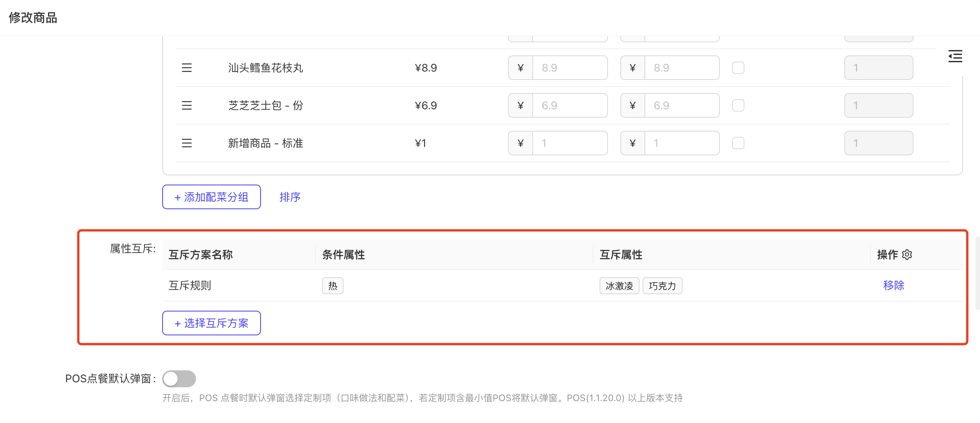Toggle the POS点餐默认弹窗 switch
The image size is (980, 423).
[x=179, y=379]
